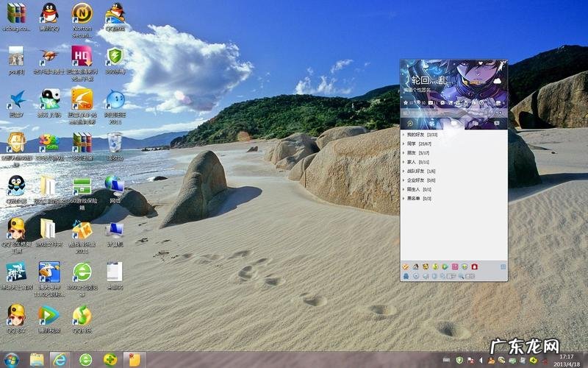
Task: Open Internet Explorer from the taskbar
Action: [x=60, y=359]
